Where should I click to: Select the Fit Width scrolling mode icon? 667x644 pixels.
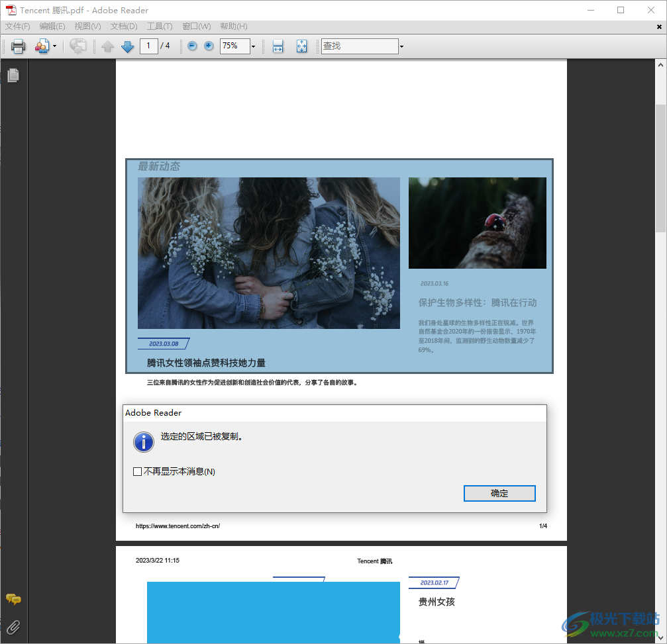click(278, 46)
